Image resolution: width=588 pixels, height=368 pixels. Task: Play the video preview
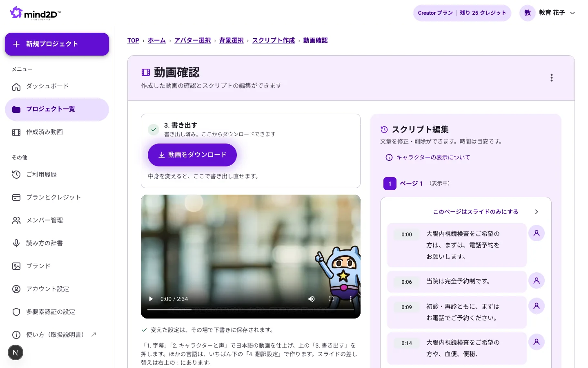point(151,299)
